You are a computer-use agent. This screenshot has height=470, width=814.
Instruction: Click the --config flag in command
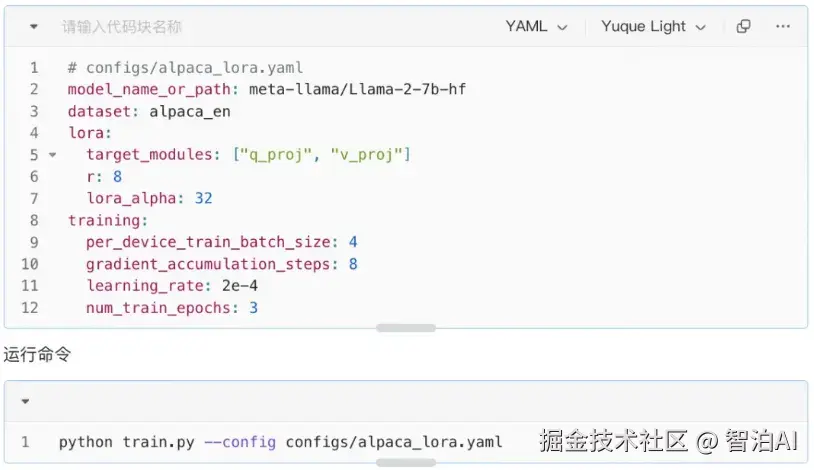[240, 442]
